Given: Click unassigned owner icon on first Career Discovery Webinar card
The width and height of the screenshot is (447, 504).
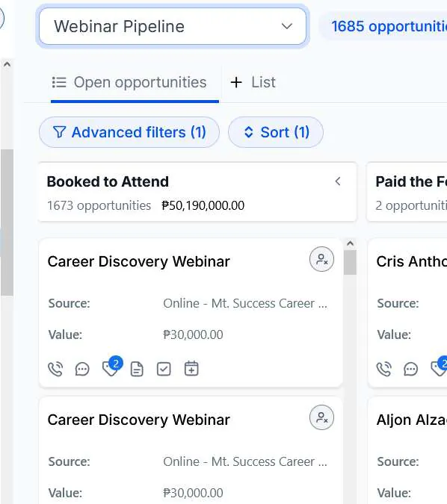Looking at the screenshot, I should pyautogui.click(x=321, y=259).
